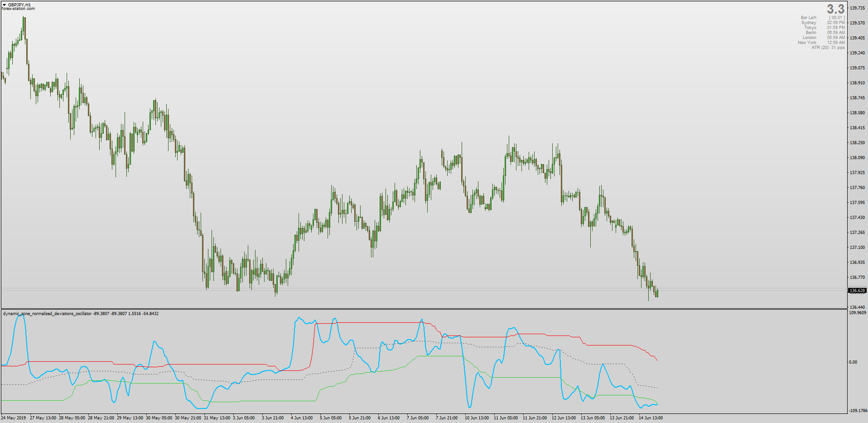Click the 4 Jun 13:00 time label
This screenshot has height=423, width=868.
point(302,418)
